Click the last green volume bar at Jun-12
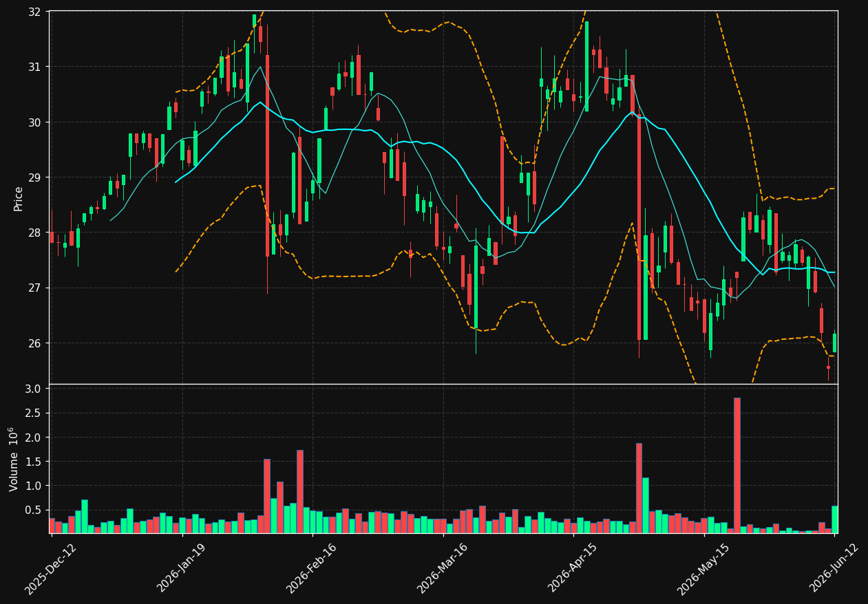The height and width of the screenshot is (604, 868). 835,519
